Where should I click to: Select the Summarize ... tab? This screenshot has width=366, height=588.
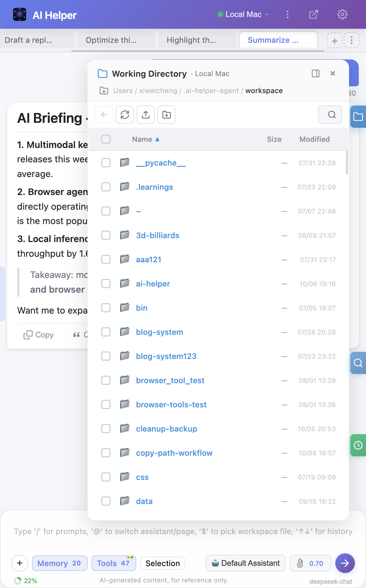point(278,40)
